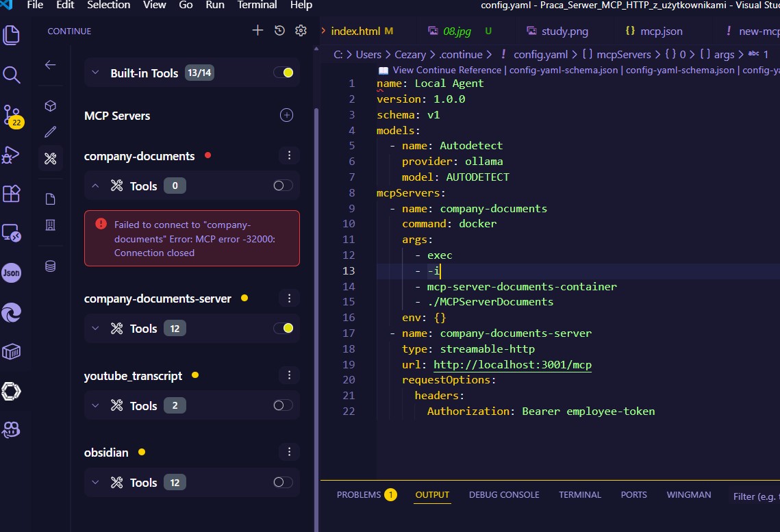The image size is (780, 532).
Task: Open more options for youtube_transcript server
Action: [x=289, y=375]
